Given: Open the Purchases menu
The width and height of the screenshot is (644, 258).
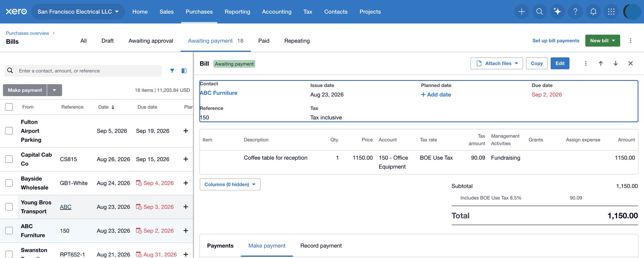Looking at the screenshot, I should [199, 12].
